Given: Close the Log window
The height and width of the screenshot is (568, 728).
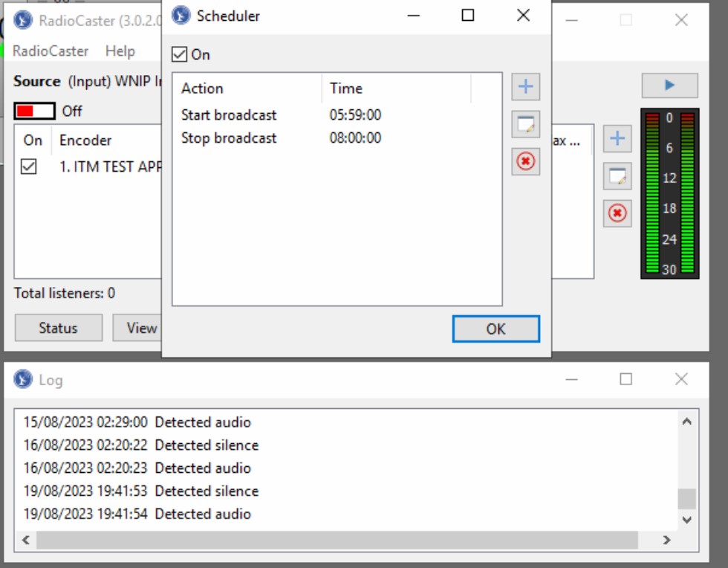Looking at the screenshot, I should click(681, 379).
